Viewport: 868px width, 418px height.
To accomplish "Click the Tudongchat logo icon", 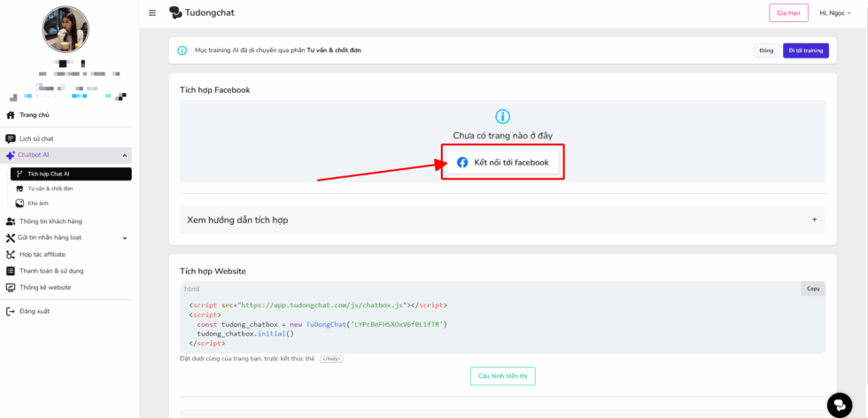I will 175,12.
